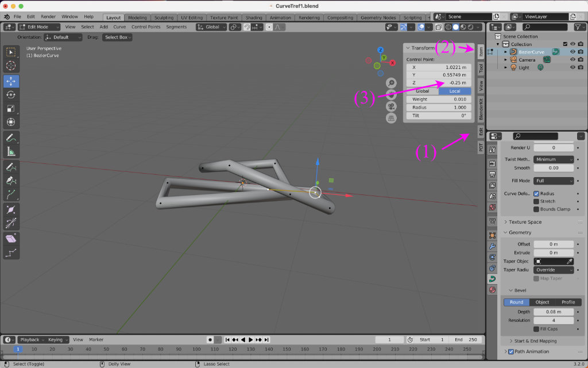The image size is (588, 368).
Task: Select the Scale tool
Action: 11,109
